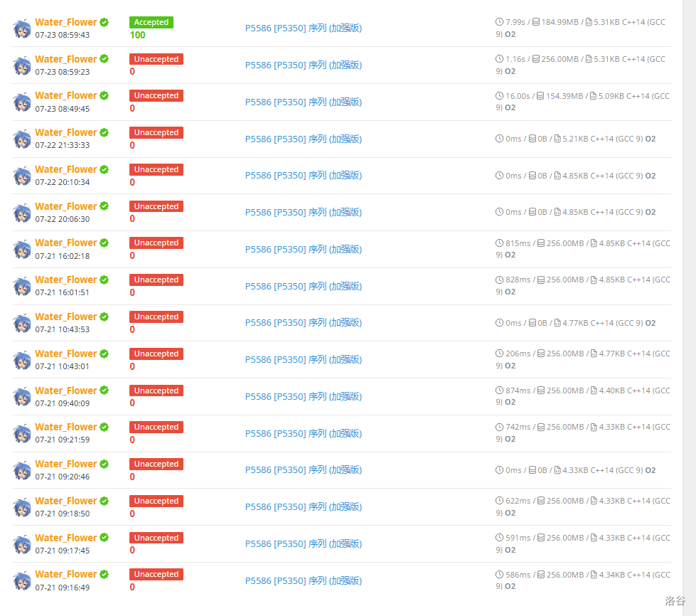Screen dimensions: 696x616
Task: Click memory icon beside 184.99MB
Action: pos(536,22)
